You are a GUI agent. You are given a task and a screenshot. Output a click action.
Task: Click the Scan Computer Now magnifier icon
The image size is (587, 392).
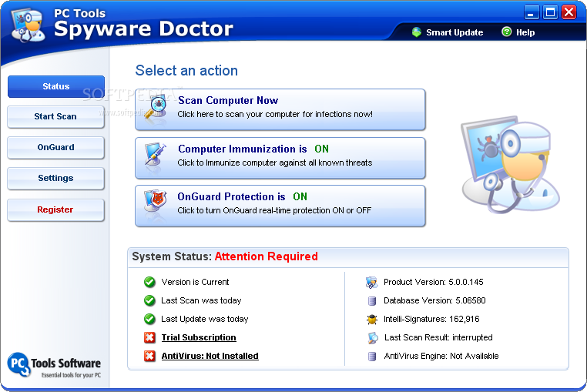[x=156, y=108]
